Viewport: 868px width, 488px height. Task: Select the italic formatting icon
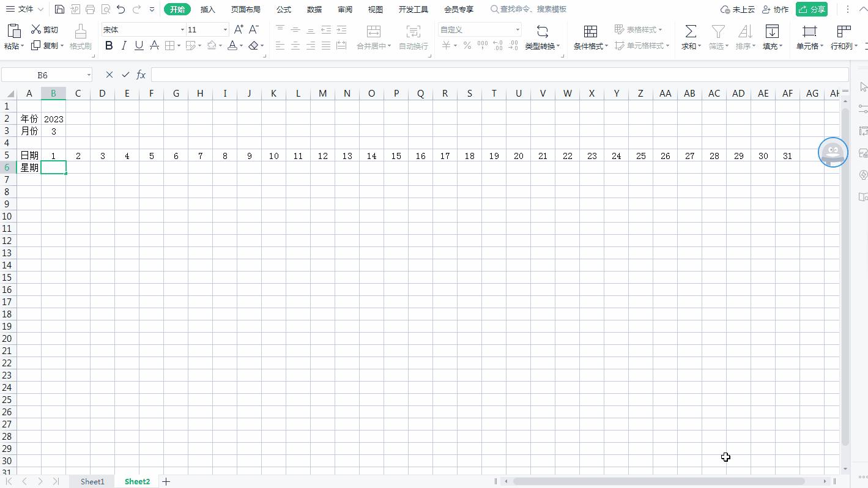pyautogui.click(x=124, y=45)
